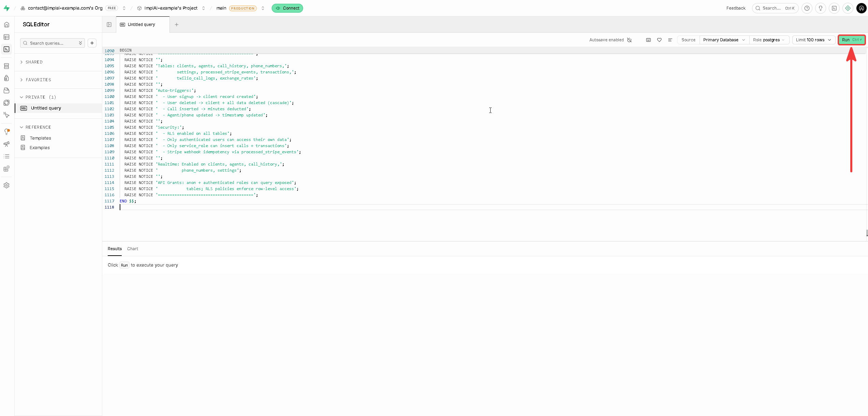
Task: Add query to favorites with heart icon
Action: (659, 40)
